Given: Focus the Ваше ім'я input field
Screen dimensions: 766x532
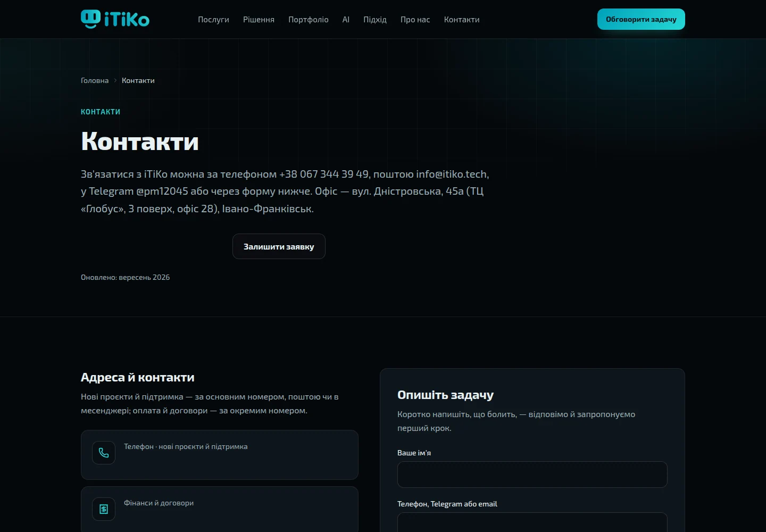Looking at the screenshot, I should coord(532,475).
